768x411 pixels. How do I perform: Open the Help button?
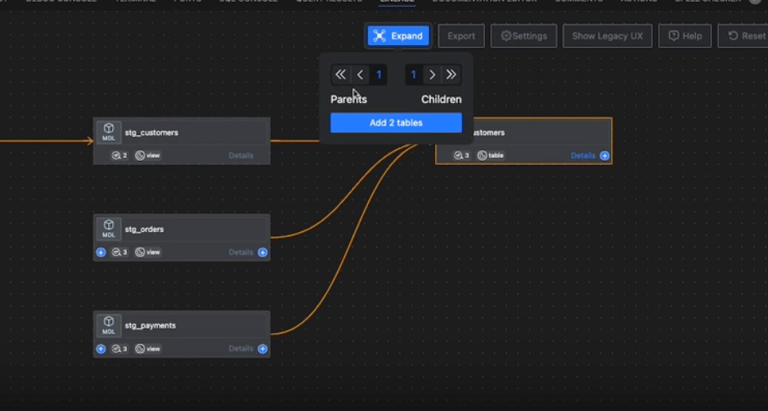(x=685, y=36)
